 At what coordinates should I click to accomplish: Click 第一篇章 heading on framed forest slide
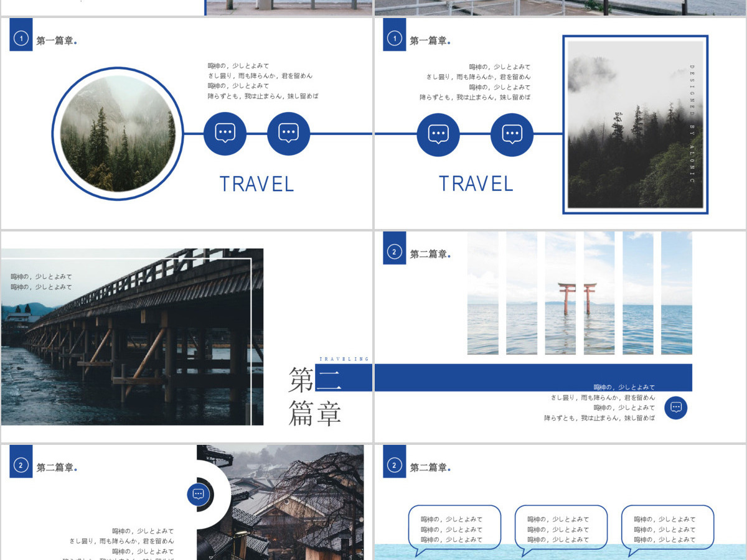430,41
